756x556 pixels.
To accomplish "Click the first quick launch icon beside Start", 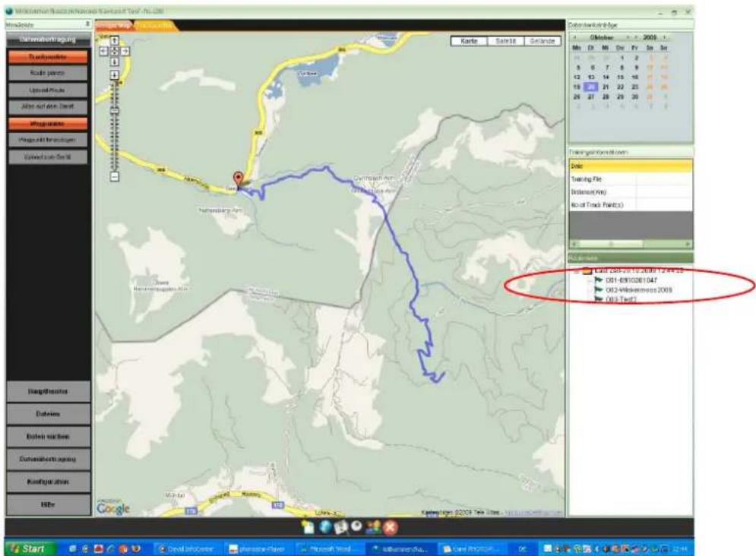I will pos(73,548).
